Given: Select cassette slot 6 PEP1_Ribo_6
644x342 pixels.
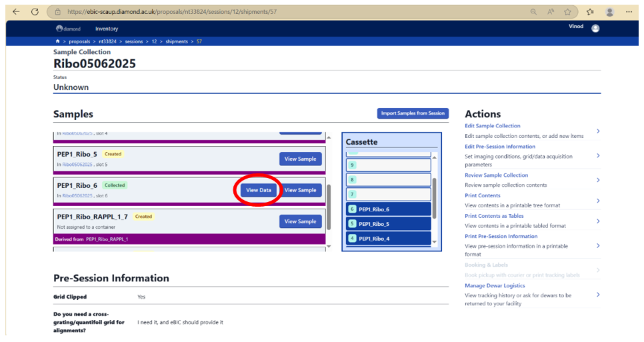Looking at the screenshot, I should tap(389, 209).
